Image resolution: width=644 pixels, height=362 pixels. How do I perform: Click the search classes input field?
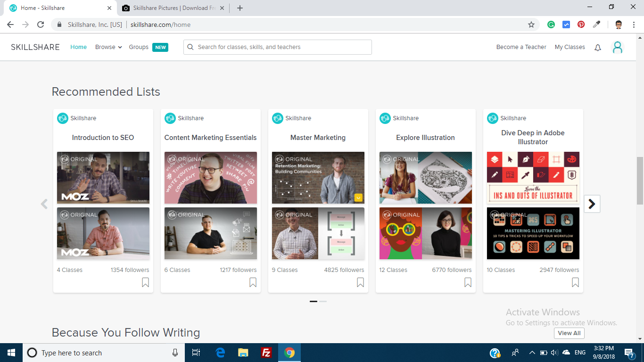coord(277,47)
